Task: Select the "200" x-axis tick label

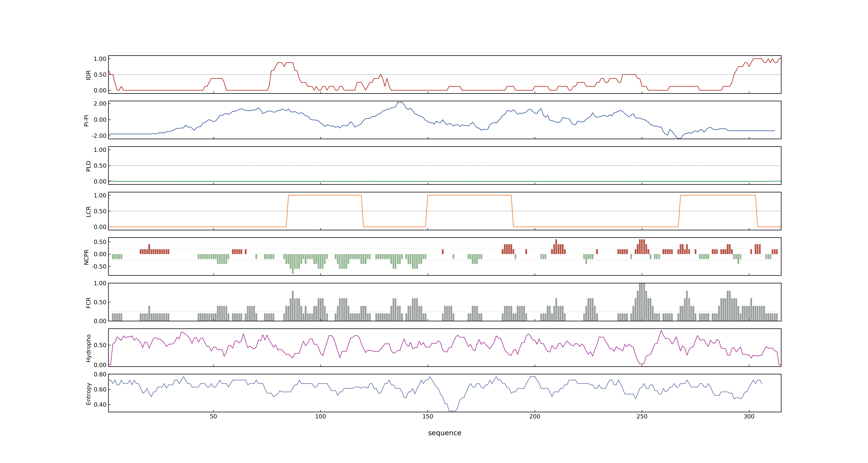Action: [x=535, y=416]
